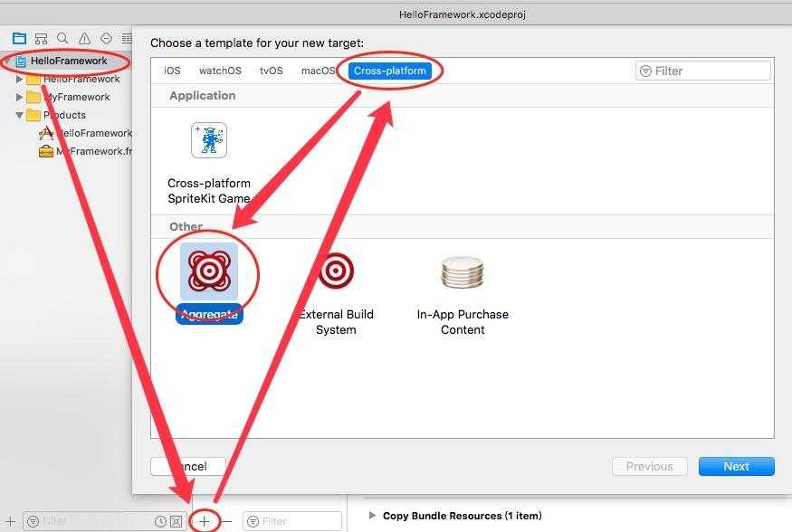This screenshot has width=792, height=532.
Task: Select the Cross-platform template tab
Action: 390,71
